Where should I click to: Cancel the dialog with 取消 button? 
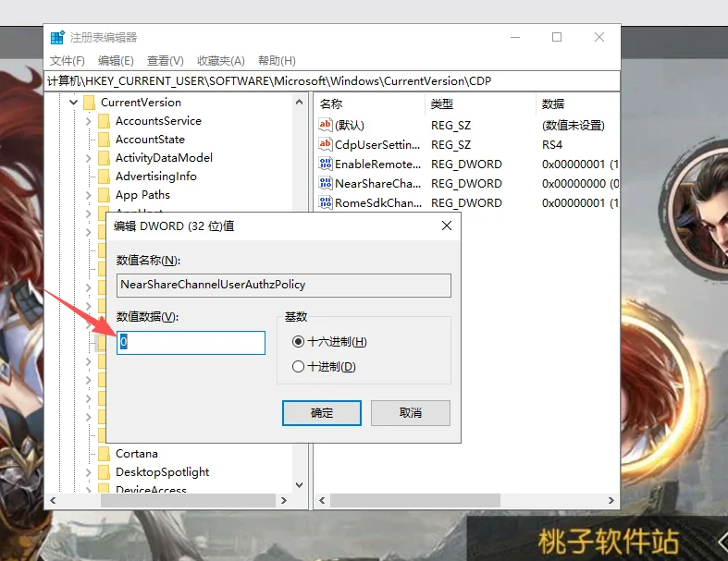coord(411,413)
